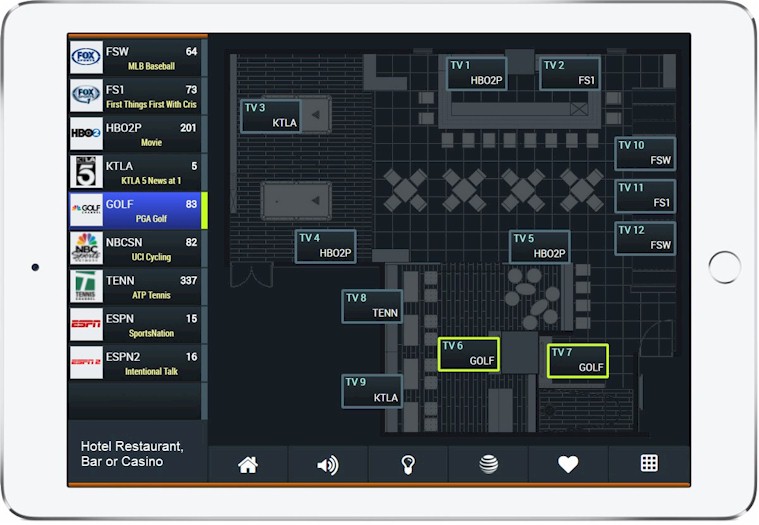The image size is (759, 525).
Task: Select highlighted TV 7 showing GOLF
Action: 577,360
